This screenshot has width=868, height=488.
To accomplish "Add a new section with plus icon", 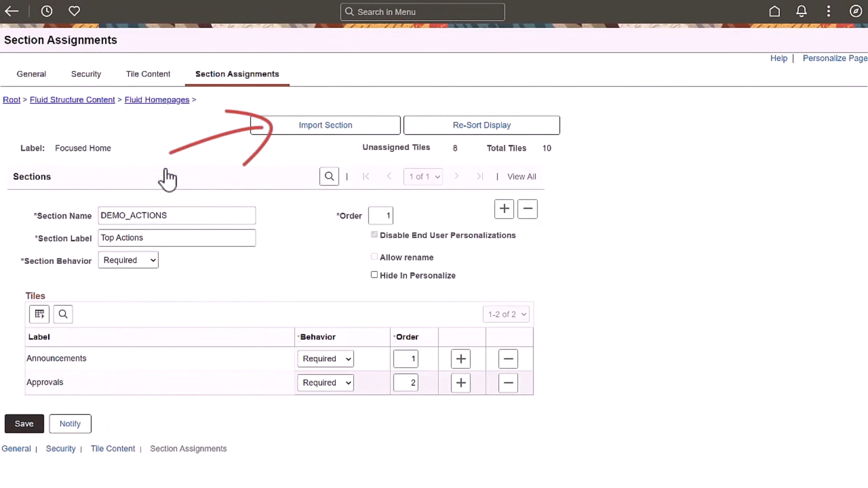I will [x=504, y=209].
